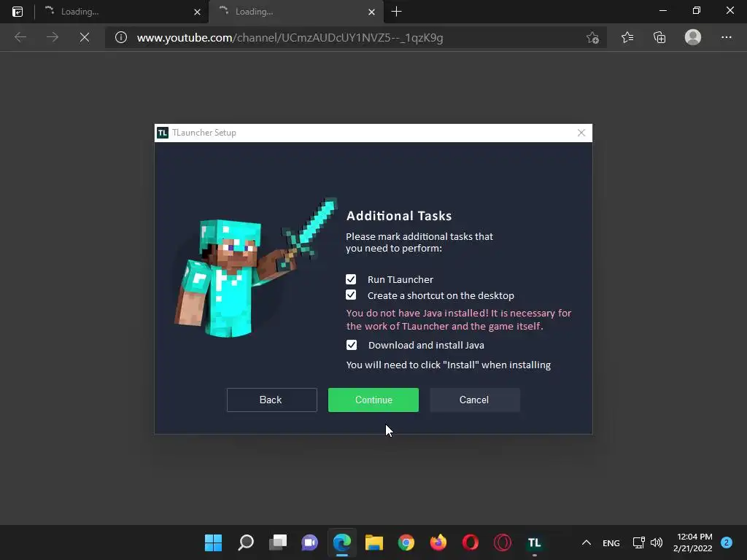This screenshot has height=560, width=747.
Task: Check the Run TLauncher checkbox
Action: pyautogui.click(x=351, y=279)
